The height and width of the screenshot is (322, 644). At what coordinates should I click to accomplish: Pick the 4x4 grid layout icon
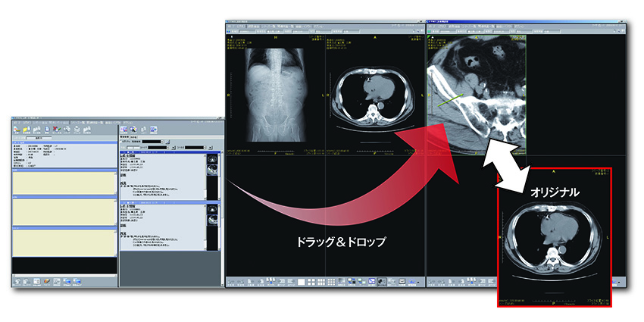pyautogui.click(x=330, y=283)
